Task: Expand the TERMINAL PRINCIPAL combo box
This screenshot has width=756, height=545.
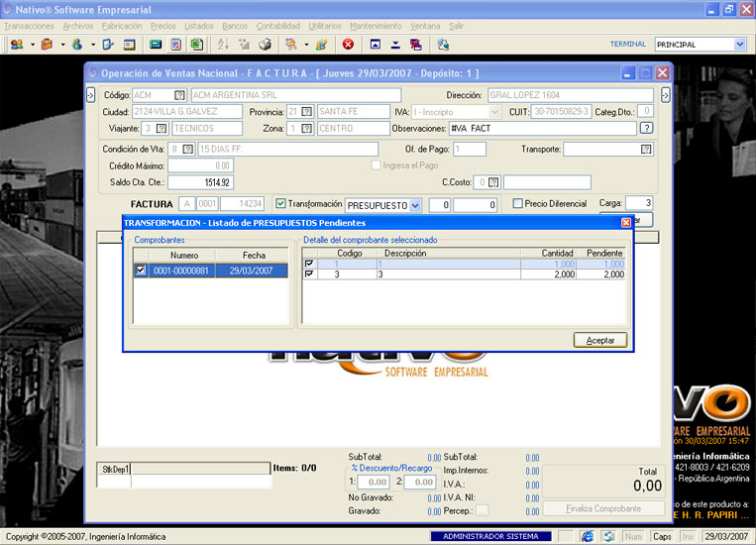Action: click(x=739, y=45)
